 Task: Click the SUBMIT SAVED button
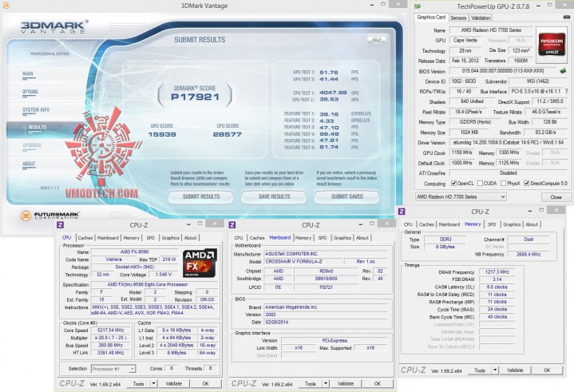point(347,196)
